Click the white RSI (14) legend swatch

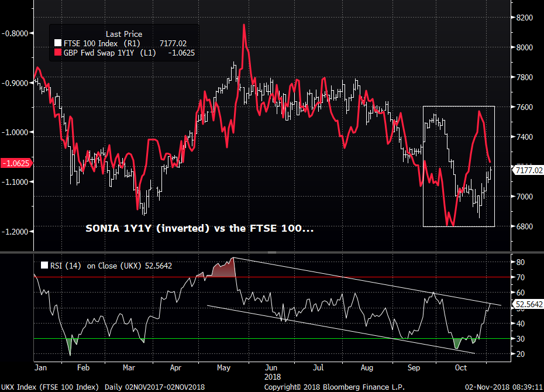click(x=44, y=266)
